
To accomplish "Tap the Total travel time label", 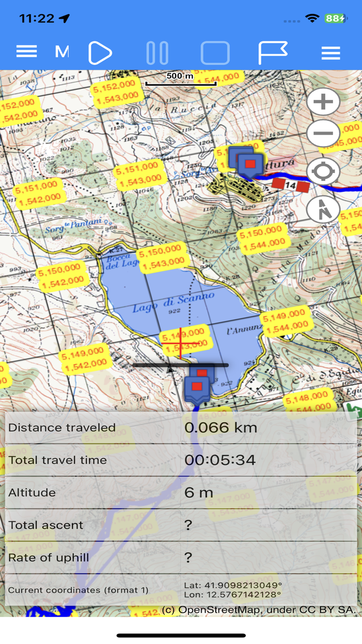I will [x=57, y=460].
